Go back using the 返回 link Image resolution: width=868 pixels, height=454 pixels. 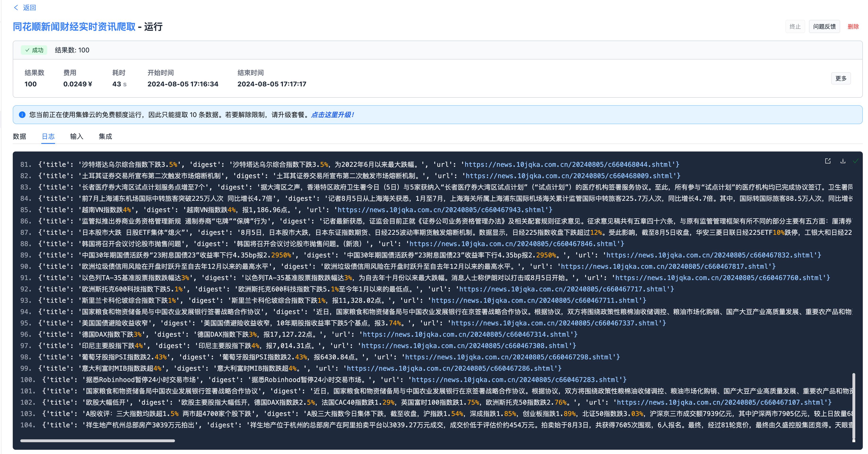click(x=29, y=7)
